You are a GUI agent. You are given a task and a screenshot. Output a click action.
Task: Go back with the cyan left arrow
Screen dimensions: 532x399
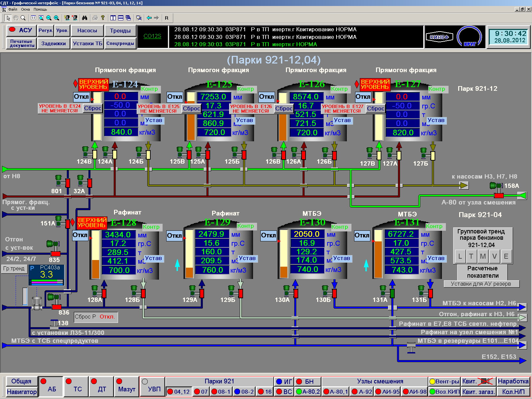pos(149,18)
